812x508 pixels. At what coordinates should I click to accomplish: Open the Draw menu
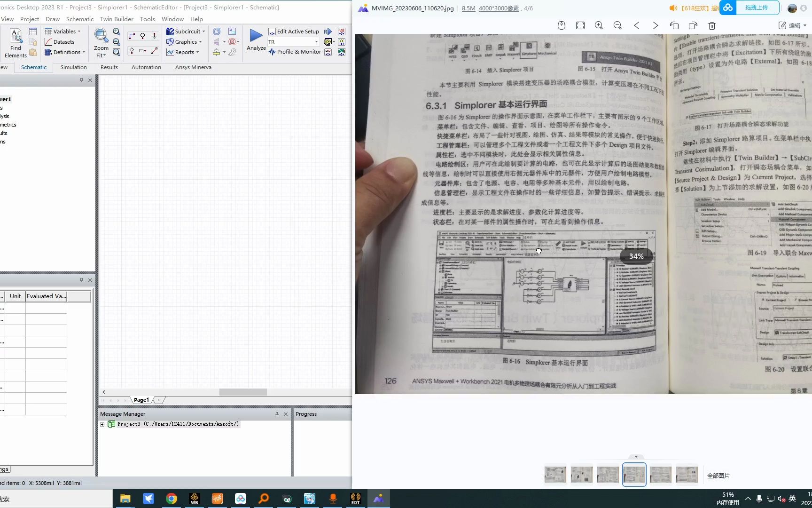[53, 19]
